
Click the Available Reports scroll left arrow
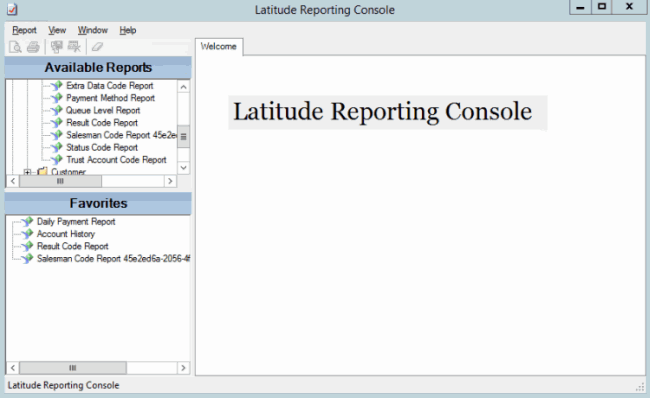coord(13,181)
